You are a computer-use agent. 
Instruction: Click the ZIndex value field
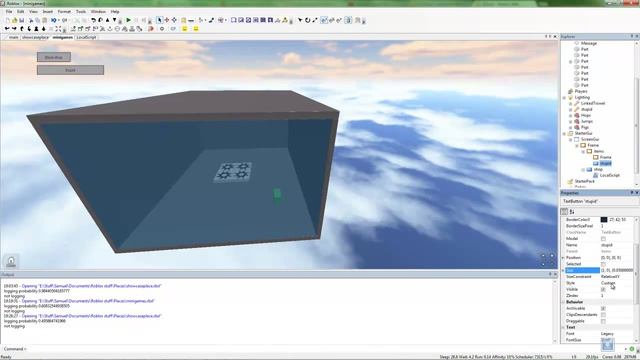(617, 296)
